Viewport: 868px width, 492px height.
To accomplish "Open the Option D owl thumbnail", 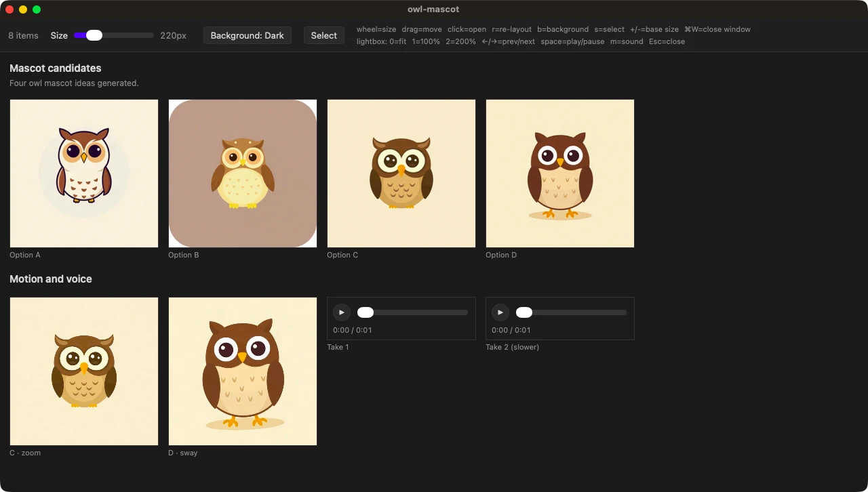I will (x=560, y=173).
